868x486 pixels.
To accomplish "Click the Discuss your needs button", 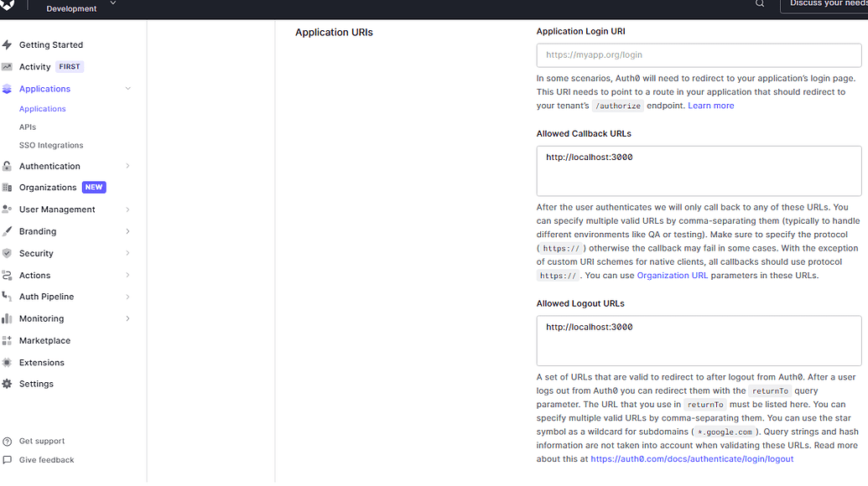I will click(826, 4).
